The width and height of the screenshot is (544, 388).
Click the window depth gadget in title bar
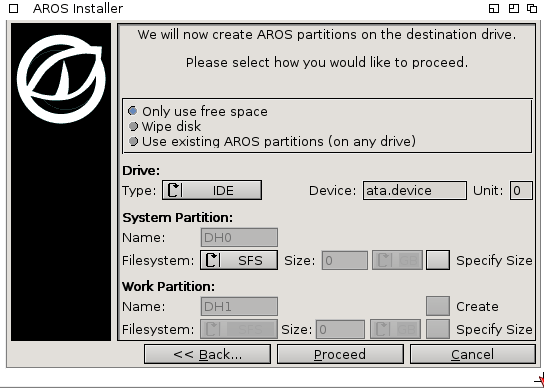(x=532, y=8)
